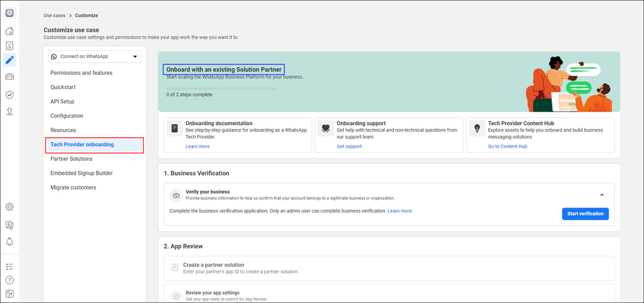Click the Onboarding documentation document icon
This screenshot has height=303, width=644.
pyautogui.click(x=175, y=128)
